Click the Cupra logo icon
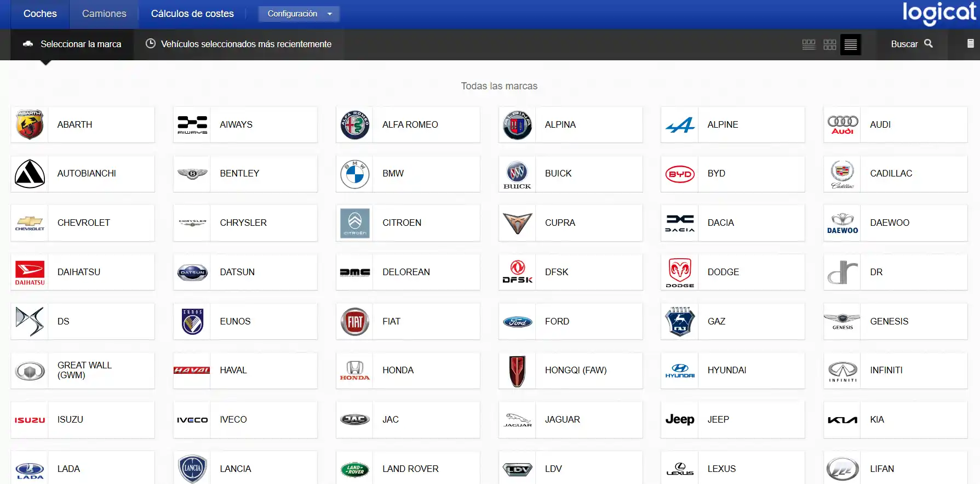This screenshot has height=484, width=980. (x=517, y=223)
